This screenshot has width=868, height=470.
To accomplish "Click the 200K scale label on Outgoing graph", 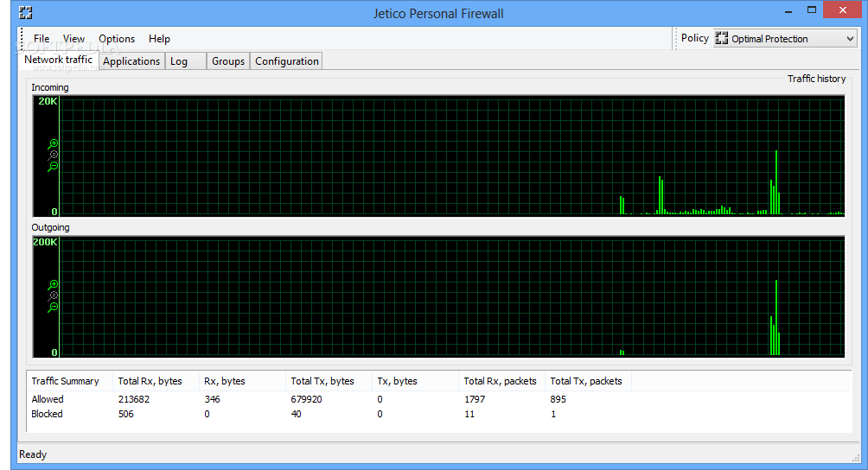I will pyautogui.click(x=46, y=242).
